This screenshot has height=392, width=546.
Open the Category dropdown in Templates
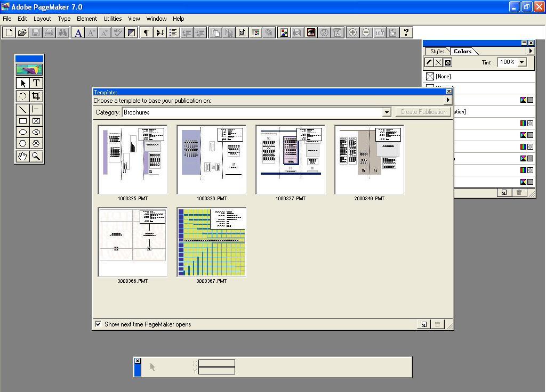(x=387, y=112)
